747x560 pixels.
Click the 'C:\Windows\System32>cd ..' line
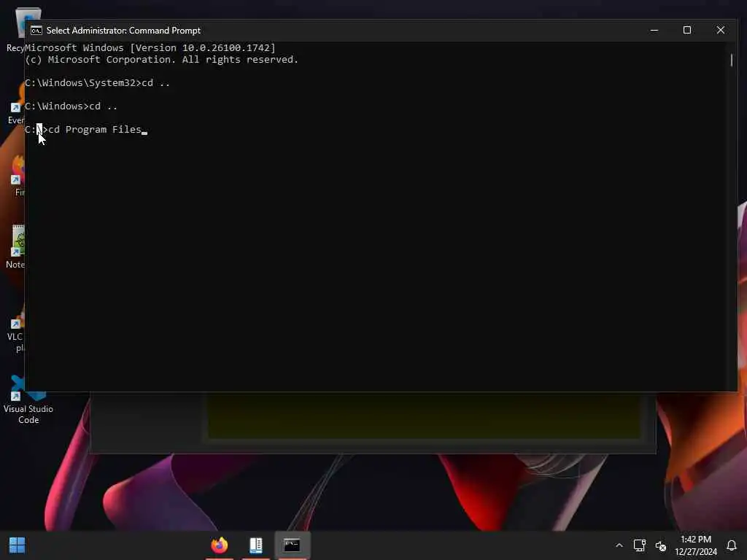pos(97,83)
